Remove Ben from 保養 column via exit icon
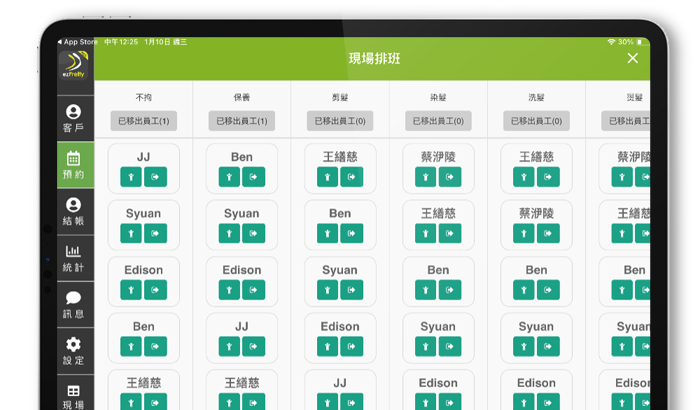This screenshot has width=700, height=410. click(x=254, y=177)
